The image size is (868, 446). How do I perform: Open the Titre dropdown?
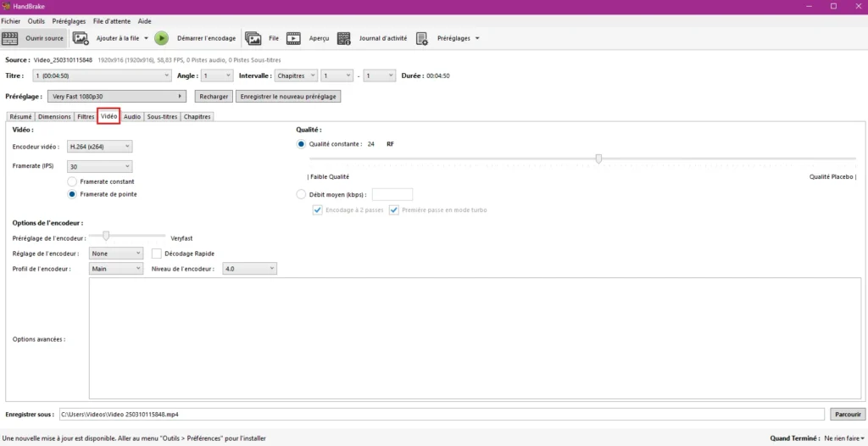pyautogui.click(x=103, y=75)
